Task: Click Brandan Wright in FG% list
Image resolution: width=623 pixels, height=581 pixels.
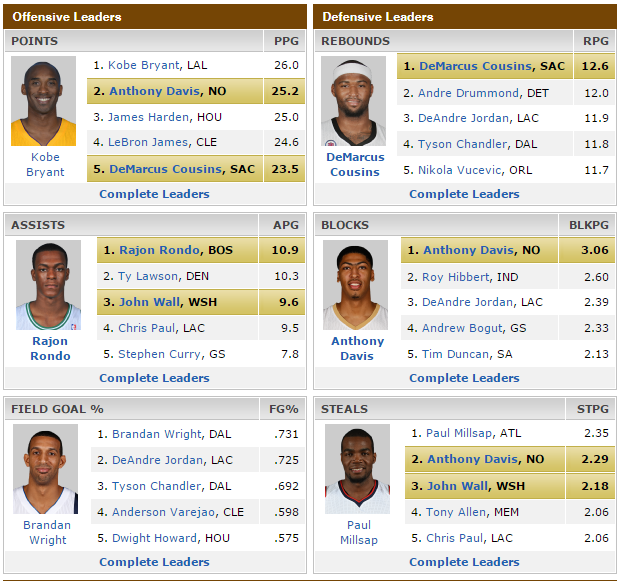Action: click(x=157, y=434)
